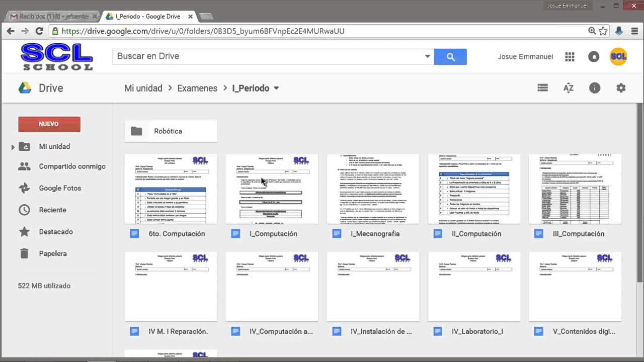
Task: Click the zoom magnifier in address bar
Action: [x=592, y=31]
